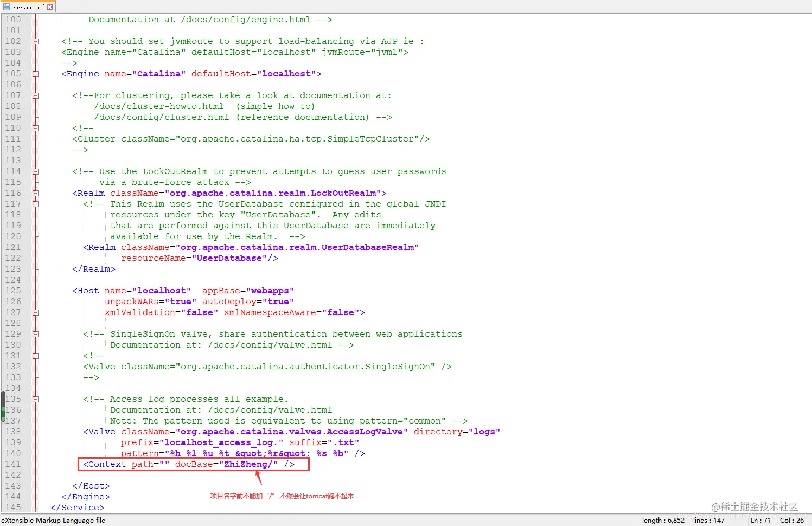Click the 'Ln : 71' status entry
Screen dimensions: 812x526
click(x=760, y=521)
